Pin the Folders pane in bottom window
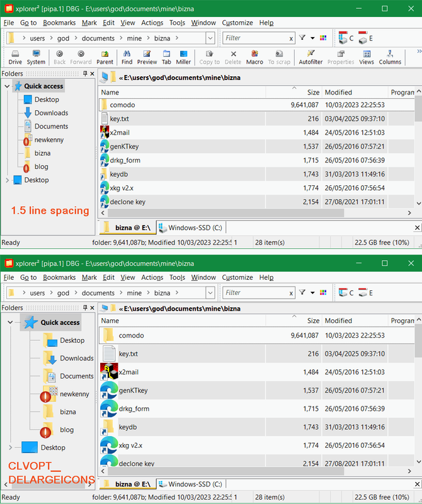The height and width of the screenshot is (504, 422). [85, 307]
